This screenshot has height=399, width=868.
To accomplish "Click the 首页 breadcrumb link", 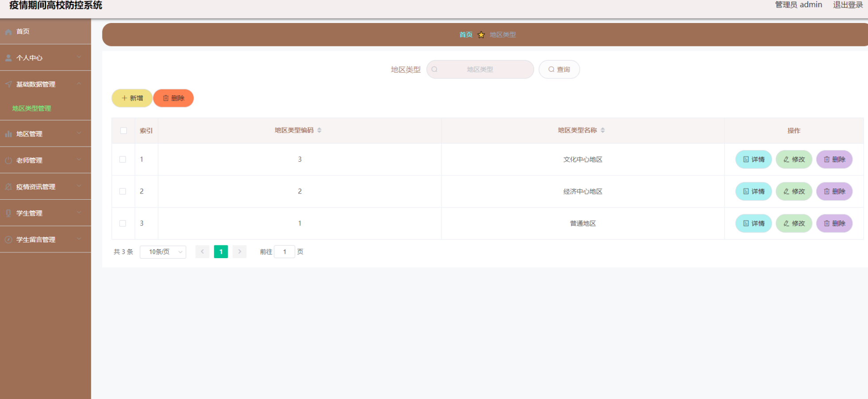I will pos(466,35).
